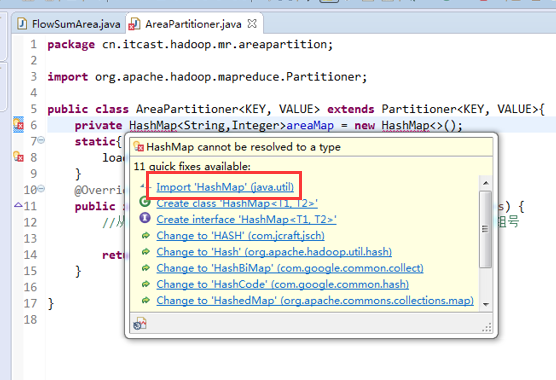The width and height of the screenshot is (556, 380).
Task: Click the underlined HashMap type on line 6
Action: pyautogui.click(x=153, y=125)
